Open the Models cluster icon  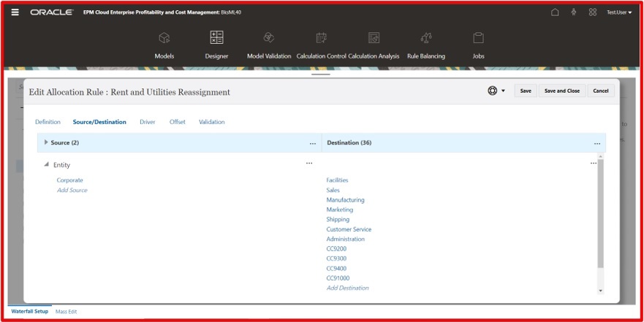164,38
